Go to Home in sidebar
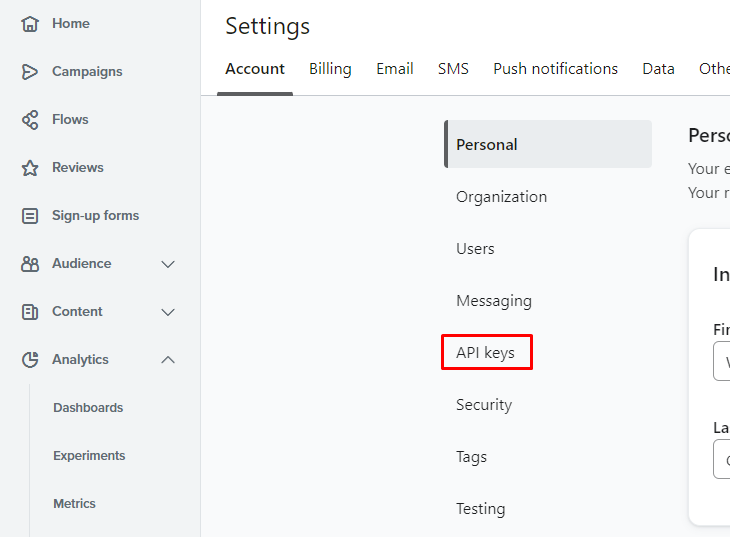This screenshot has height=537, width=730. coord(71,24)
